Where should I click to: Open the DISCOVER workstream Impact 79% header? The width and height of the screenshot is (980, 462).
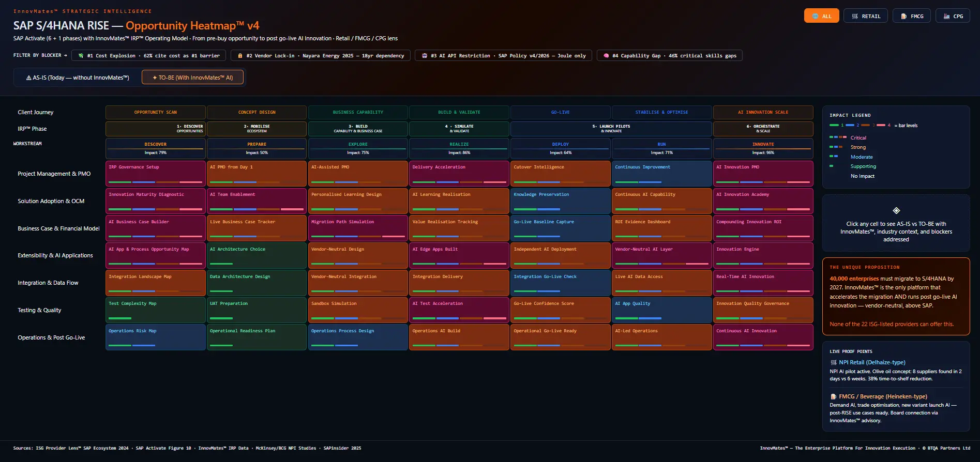click(155, 148)
